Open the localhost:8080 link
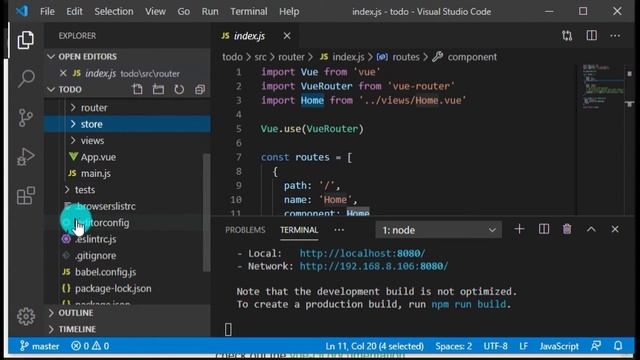 pos(362,253)
